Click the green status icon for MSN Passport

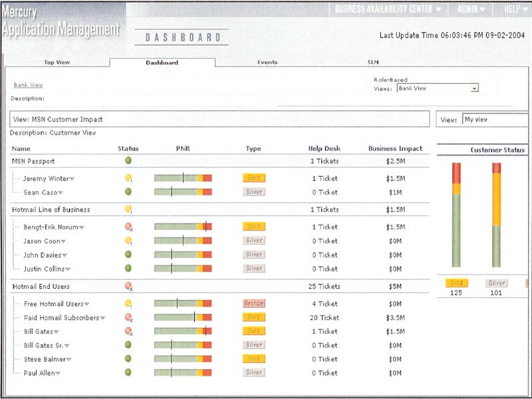coord(128,160)
